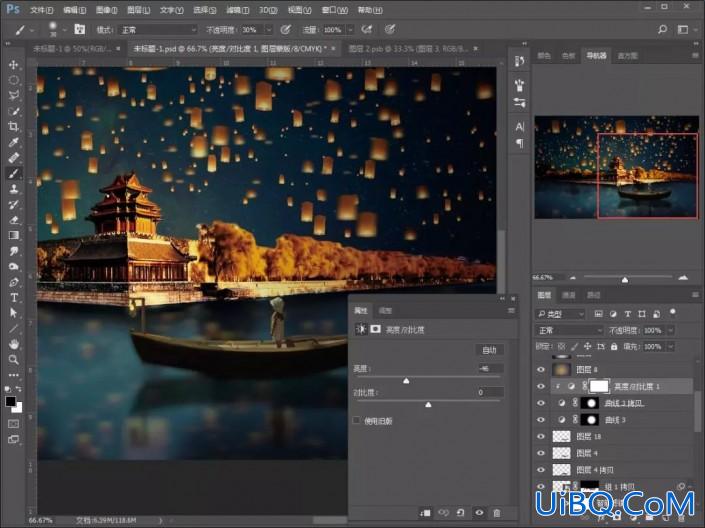Click the brightness value input field
Screen dimensions: 705x528
click(489, 368)
